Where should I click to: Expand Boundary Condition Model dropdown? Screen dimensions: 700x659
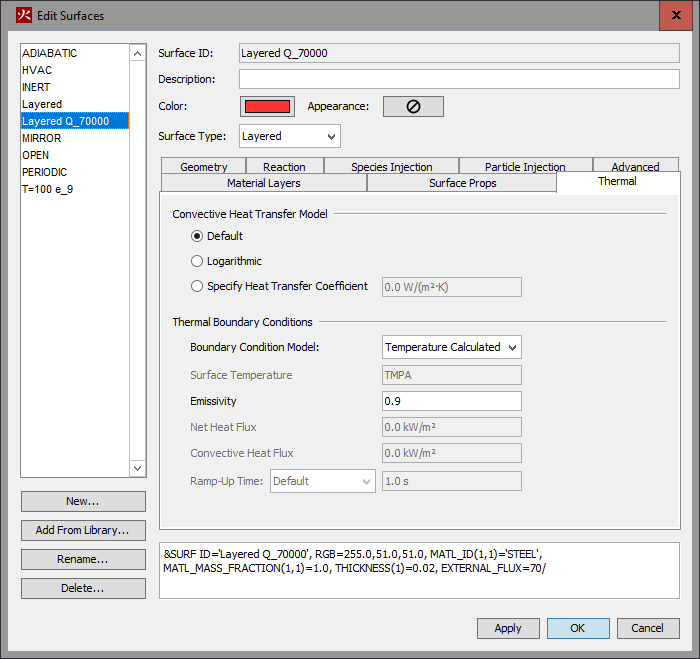tap(451, 347)
